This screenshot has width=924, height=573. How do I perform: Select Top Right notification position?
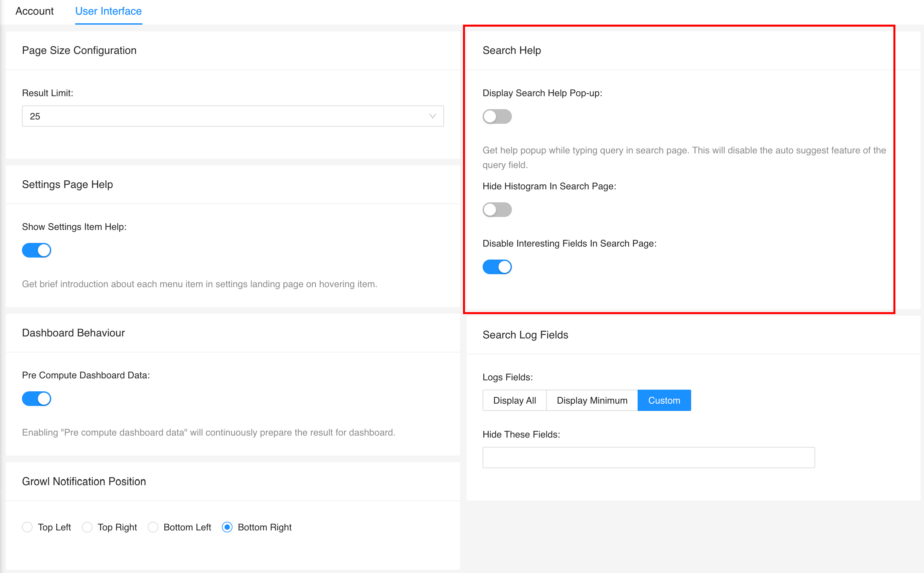click(87, 527)
